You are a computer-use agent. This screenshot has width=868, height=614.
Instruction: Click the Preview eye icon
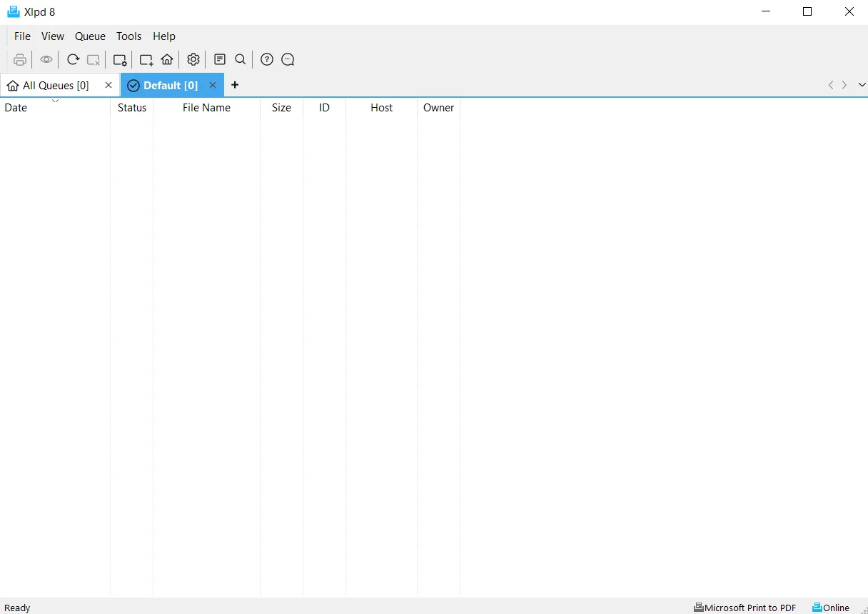coord(46,59)
